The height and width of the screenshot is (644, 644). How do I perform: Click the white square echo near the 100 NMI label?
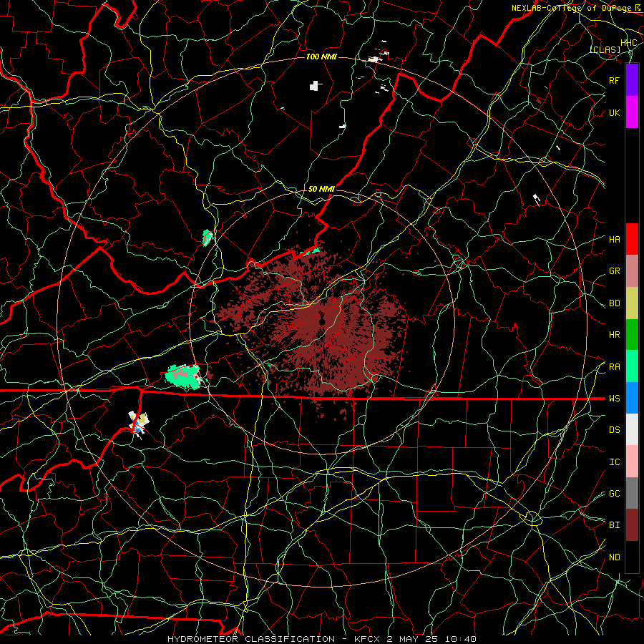pyautogui.click(x=315, y=86)
